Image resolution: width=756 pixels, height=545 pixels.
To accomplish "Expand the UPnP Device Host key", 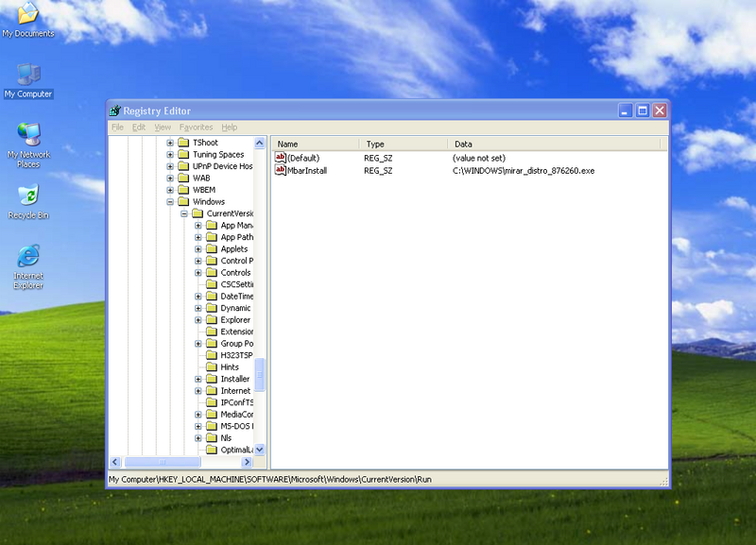I will click(170, 166).
